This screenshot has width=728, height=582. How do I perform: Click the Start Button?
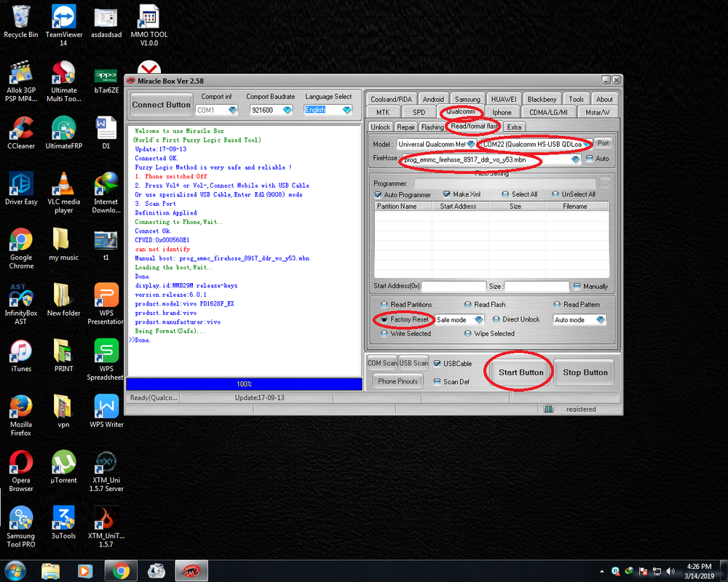[521, 372]
